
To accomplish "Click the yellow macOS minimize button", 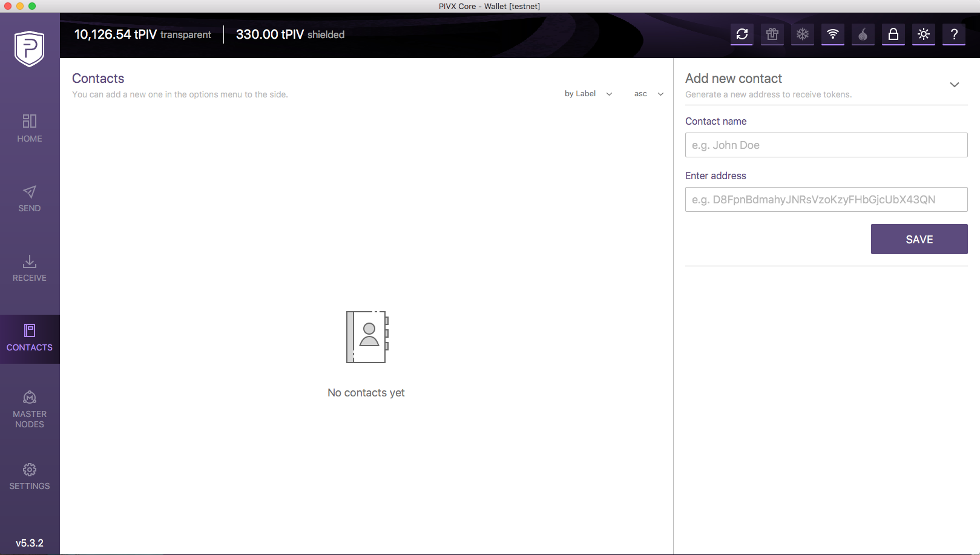I will tap(20, 6).
